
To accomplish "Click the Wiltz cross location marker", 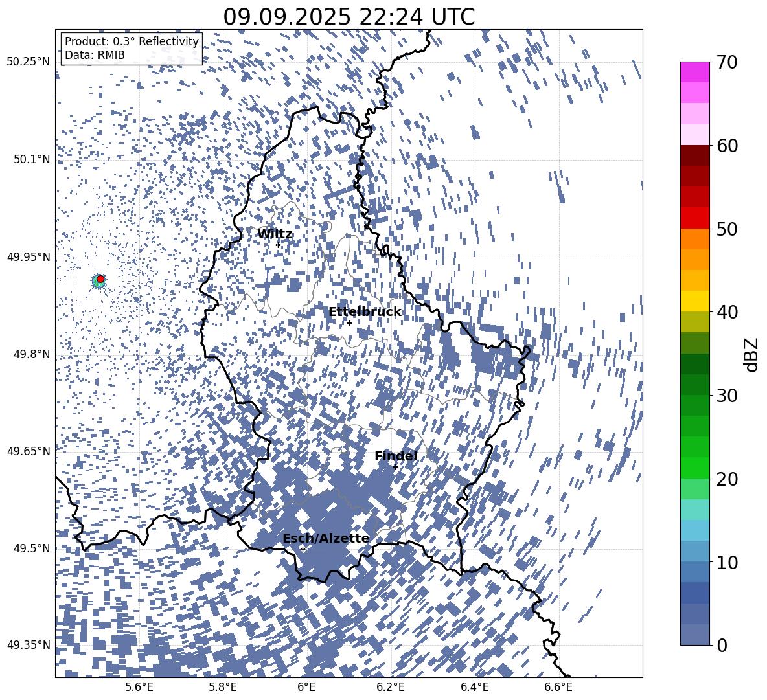I will (x=279, y=245).
